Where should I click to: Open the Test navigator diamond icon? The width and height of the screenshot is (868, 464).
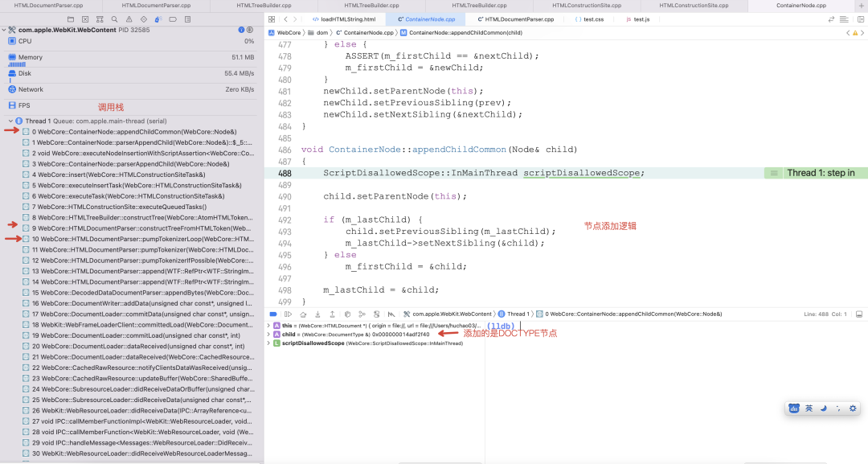(x=144, y=19)
